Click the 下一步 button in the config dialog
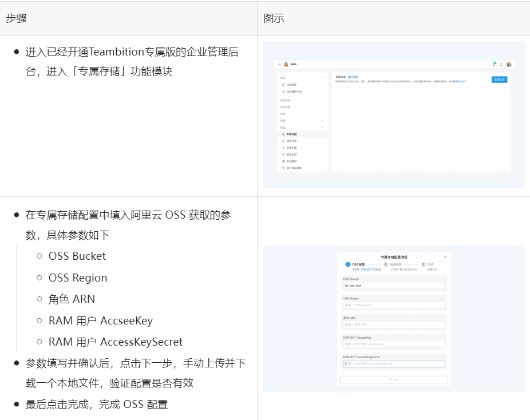 (394, 379)
